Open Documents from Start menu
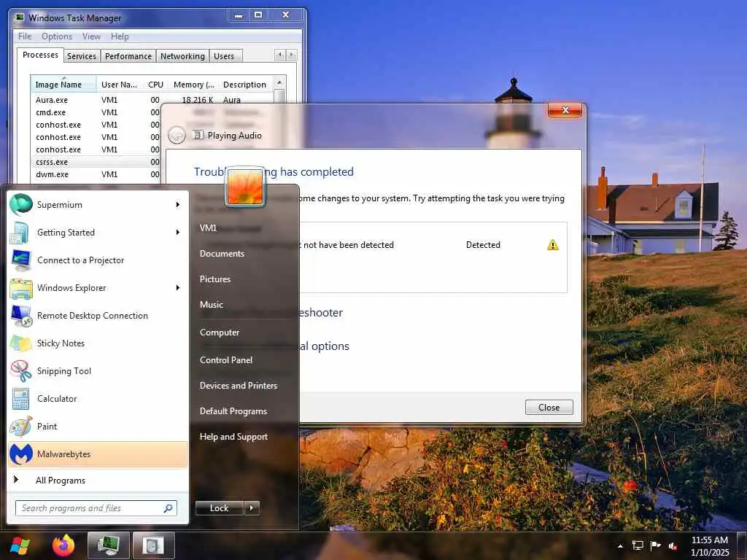This screenshot has height=560, width=747. point(222,254)
